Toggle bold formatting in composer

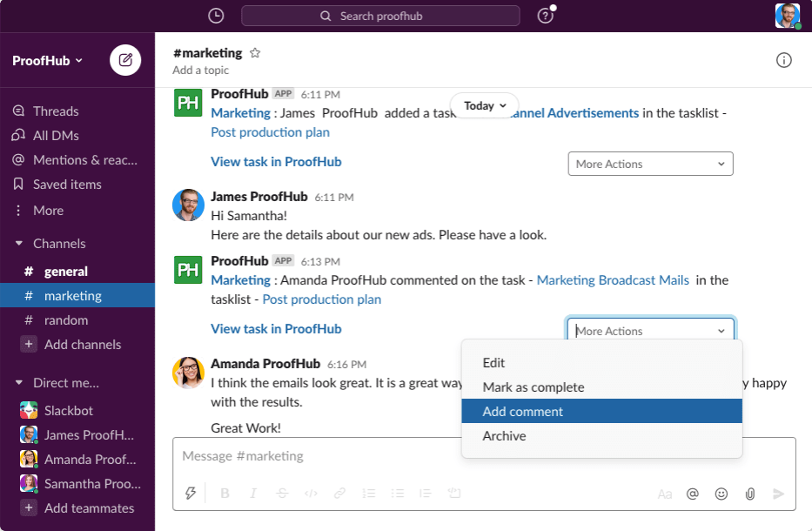pyautogui.click(x=225, y=494)
